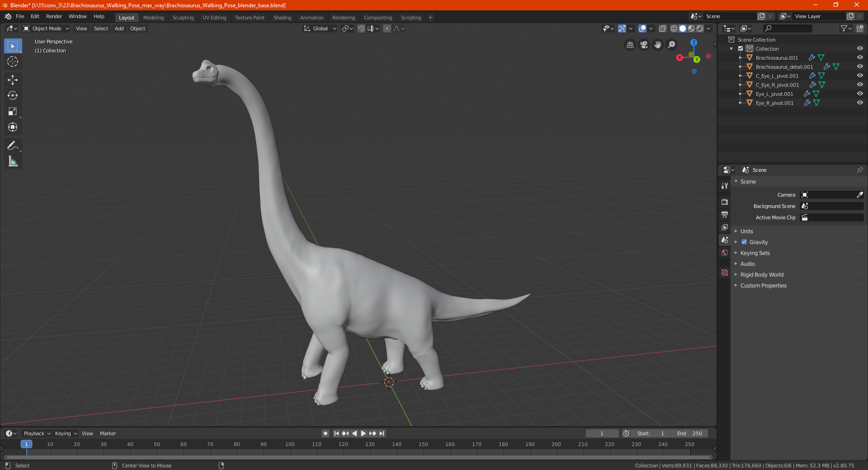Viewport: 868px width, 470px height.
Task: Toggle X-ray mode in viewport header
Action: (x=662, y=28)
